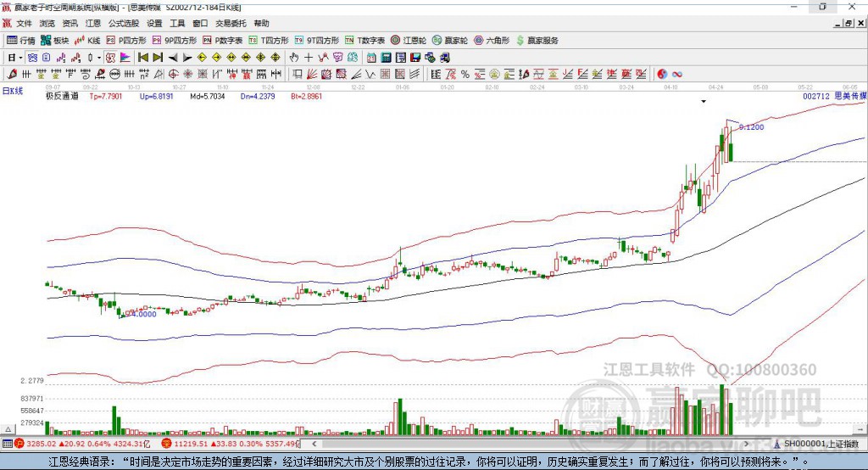The image size is (868, 470).
Task: Open the 交易委托 menu
Action: tap(231, 23)
